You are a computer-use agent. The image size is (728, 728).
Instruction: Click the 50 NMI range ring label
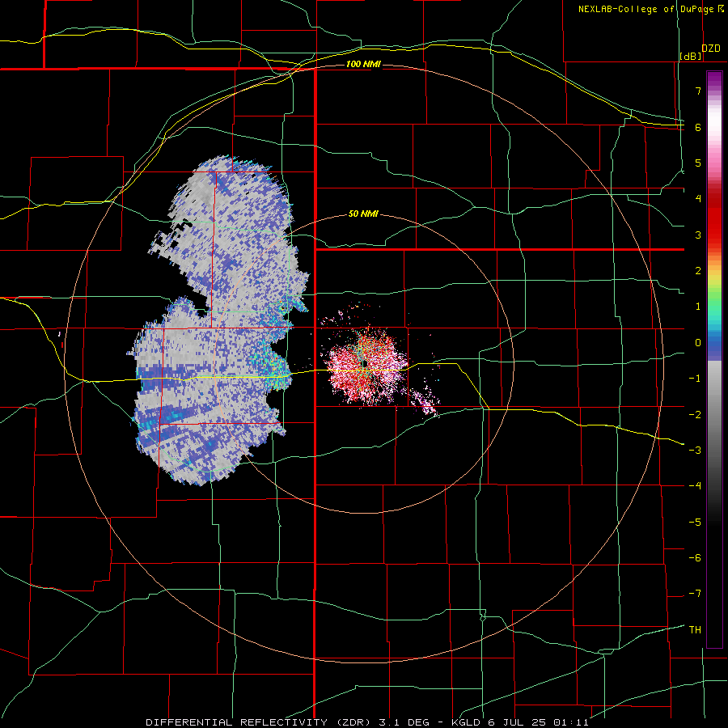click(x=363, y=214)
